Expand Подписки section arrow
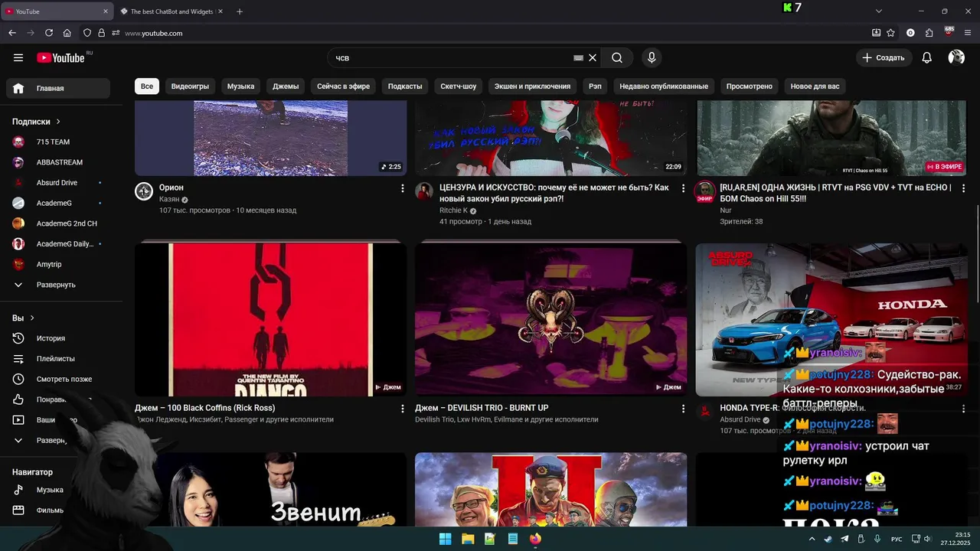980x551 pixels. 58,122
